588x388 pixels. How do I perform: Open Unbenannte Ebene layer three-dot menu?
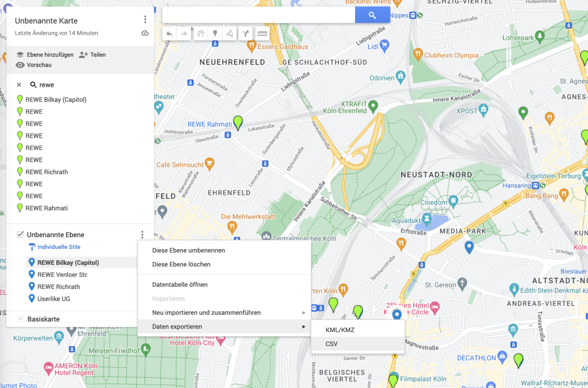click(x=142, y=235)
